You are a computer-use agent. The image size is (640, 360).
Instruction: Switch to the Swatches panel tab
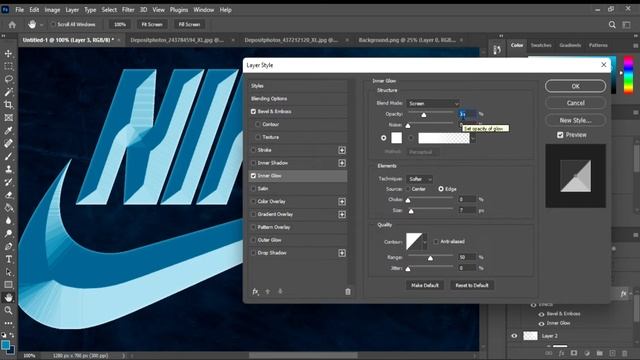[x=541, y=45]
